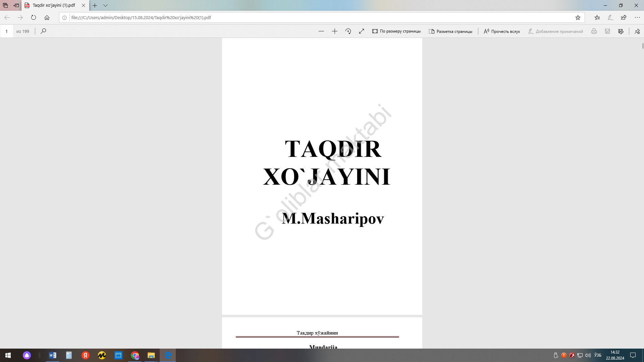
Task: Search within the PDF document
Action: [x=43, y=31]
